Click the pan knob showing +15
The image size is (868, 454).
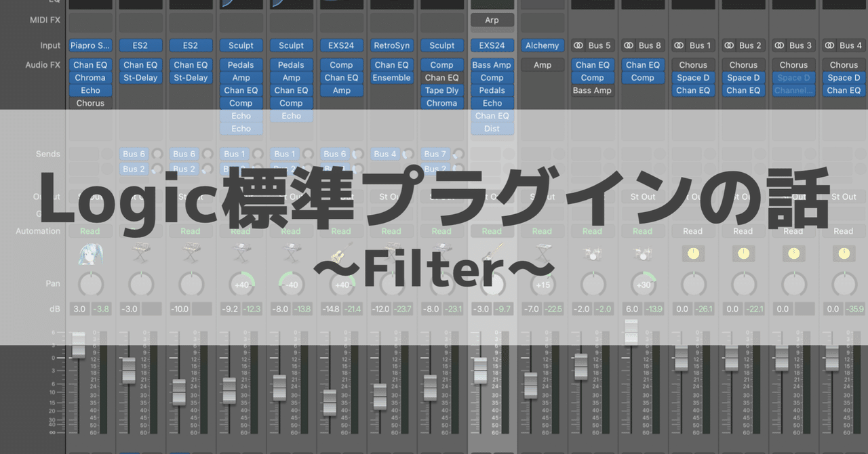542,285
